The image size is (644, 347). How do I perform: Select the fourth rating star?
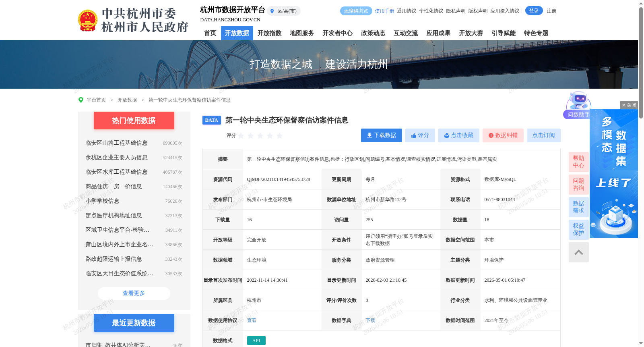[270, 136]
